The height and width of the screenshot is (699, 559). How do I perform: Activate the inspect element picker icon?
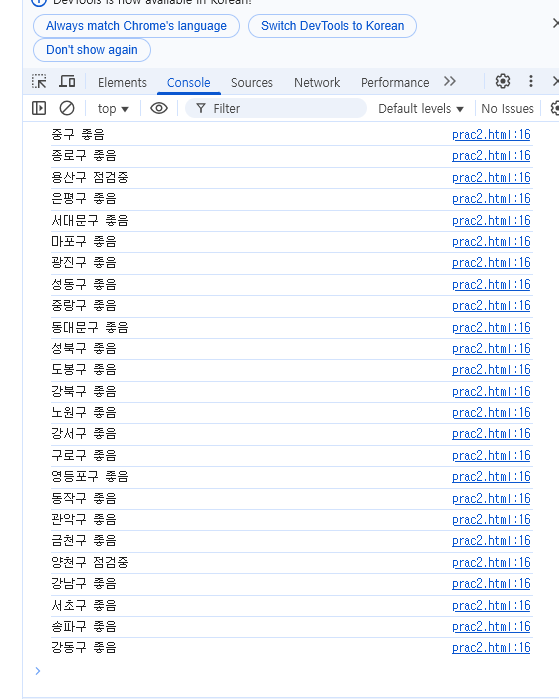(39, 82)
